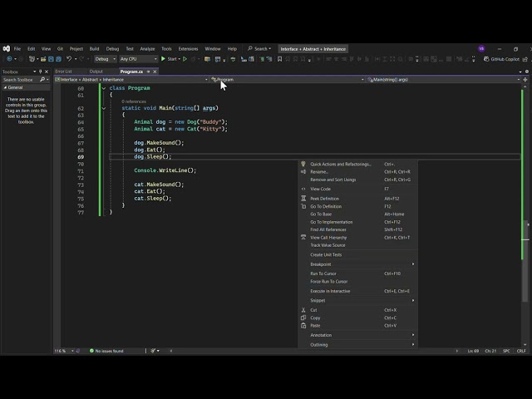532x399 pixels.
Task: Click the Start debugging green play icon
Action: tap(163, 59)
